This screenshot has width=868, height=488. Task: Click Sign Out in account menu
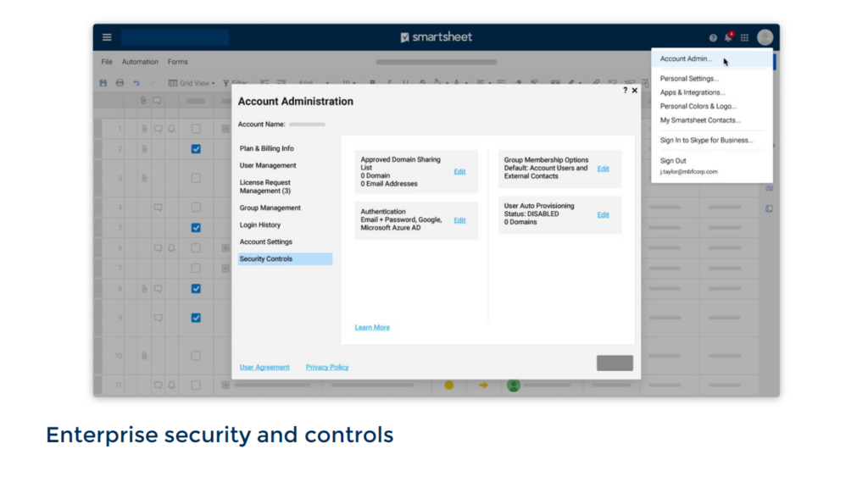pyautogui.click(x=673, y=160)
